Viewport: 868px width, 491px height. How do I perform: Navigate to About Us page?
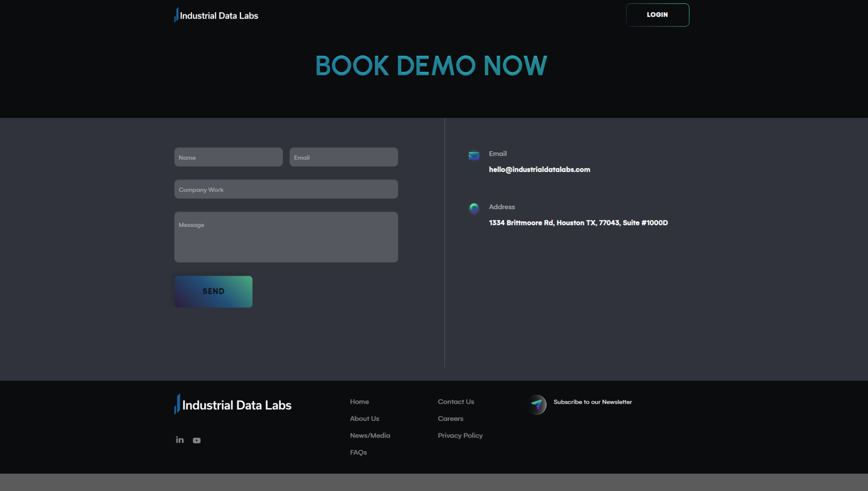click(x=364, y=418)
